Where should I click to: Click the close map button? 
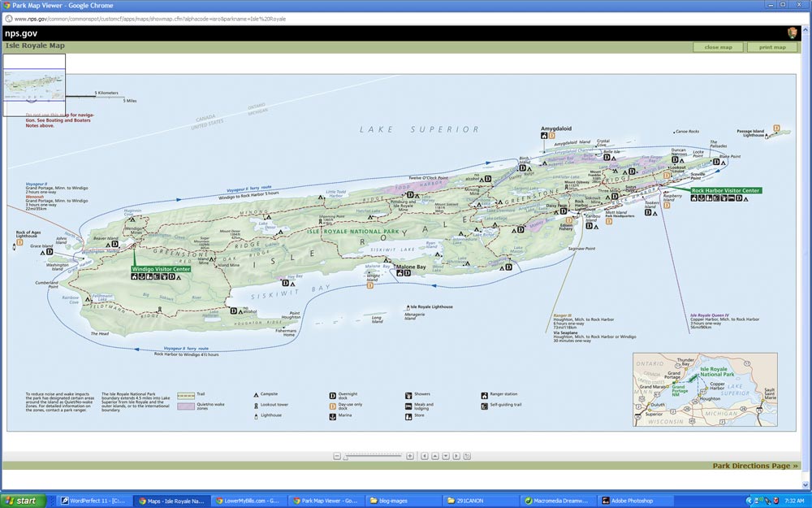(x=719, y=47)
